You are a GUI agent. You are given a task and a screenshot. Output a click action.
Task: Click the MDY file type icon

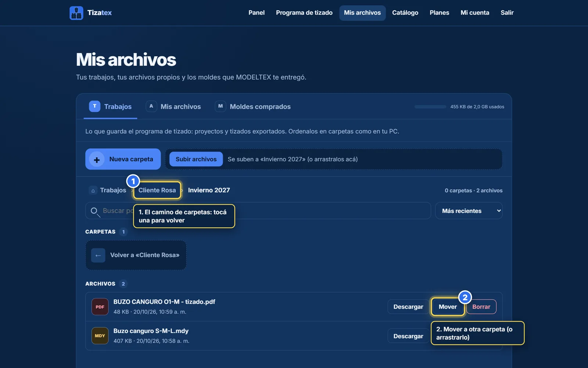tap(100, 336)
